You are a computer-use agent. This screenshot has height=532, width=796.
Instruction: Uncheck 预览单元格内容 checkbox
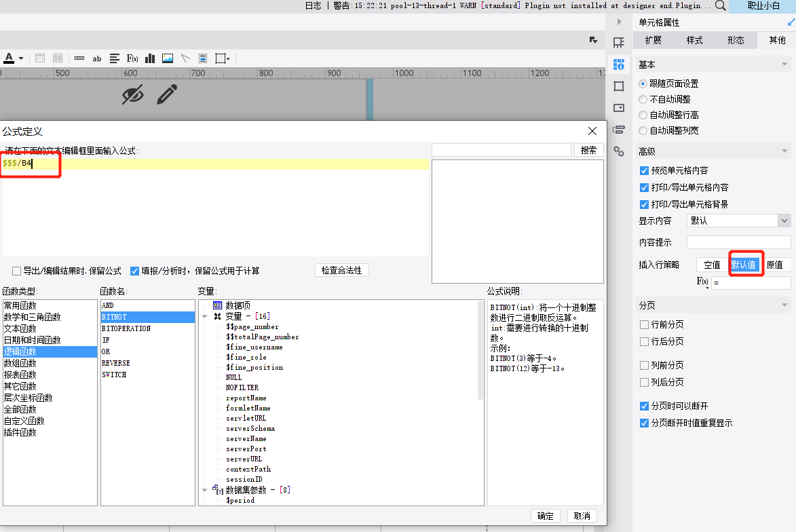[x=644, y=170]
